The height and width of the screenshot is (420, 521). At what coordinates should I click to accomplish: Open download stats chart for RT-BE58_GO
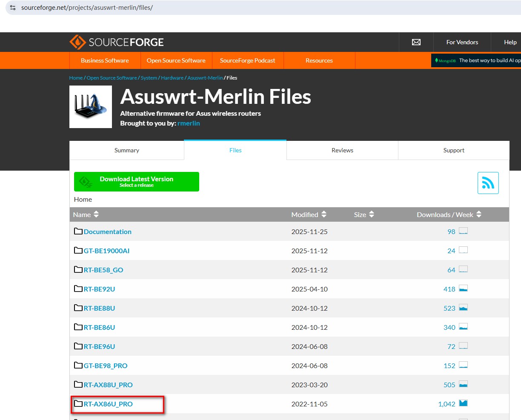click(x=463, y=269)
